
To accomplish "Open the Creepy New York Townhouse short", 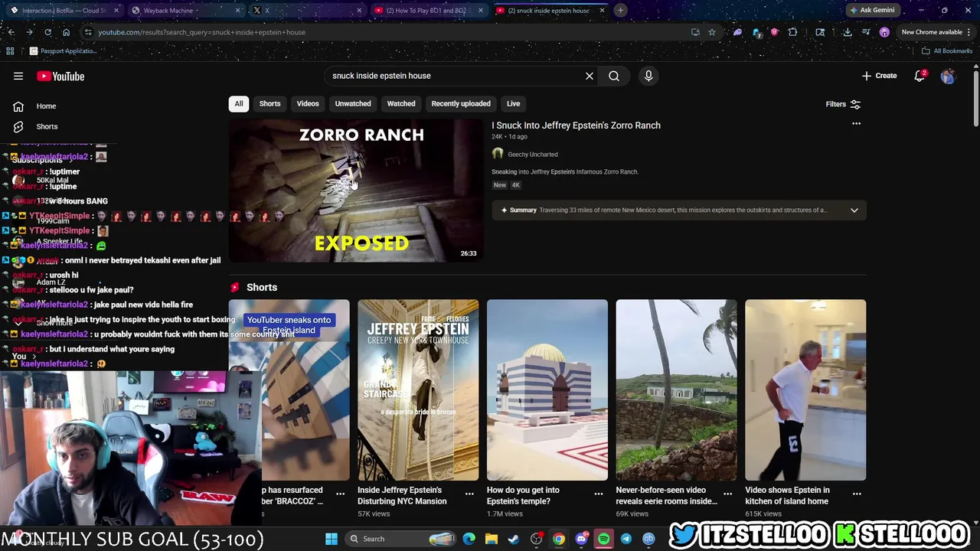I will (x=418, y=390).
